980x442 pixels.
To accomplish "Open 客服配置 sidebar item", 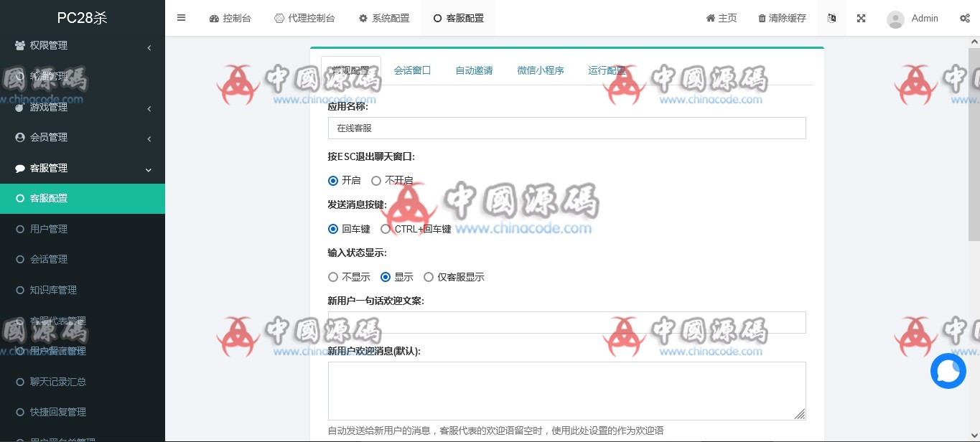I will (83, 198).
